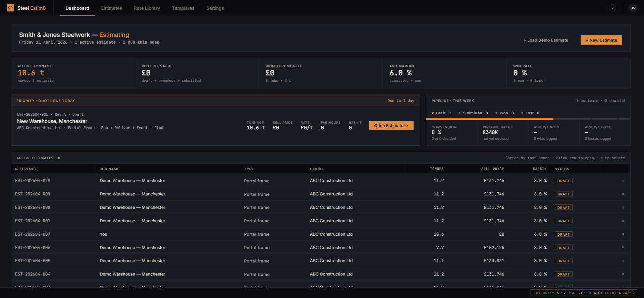
Task: Switch to the Dashboard tab
Action: [x=77, y=8]
